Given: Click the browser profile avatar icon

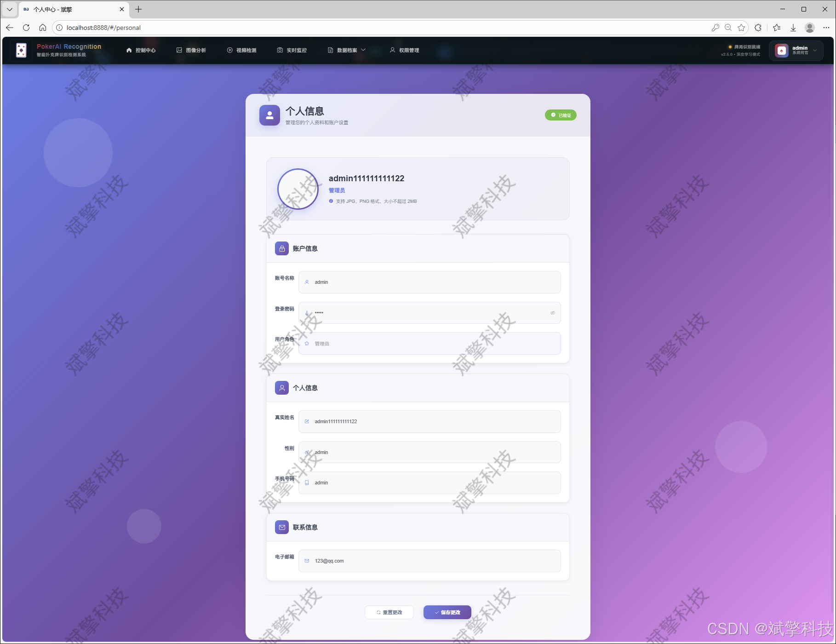Looking at the screenshot, I should 810,28.
